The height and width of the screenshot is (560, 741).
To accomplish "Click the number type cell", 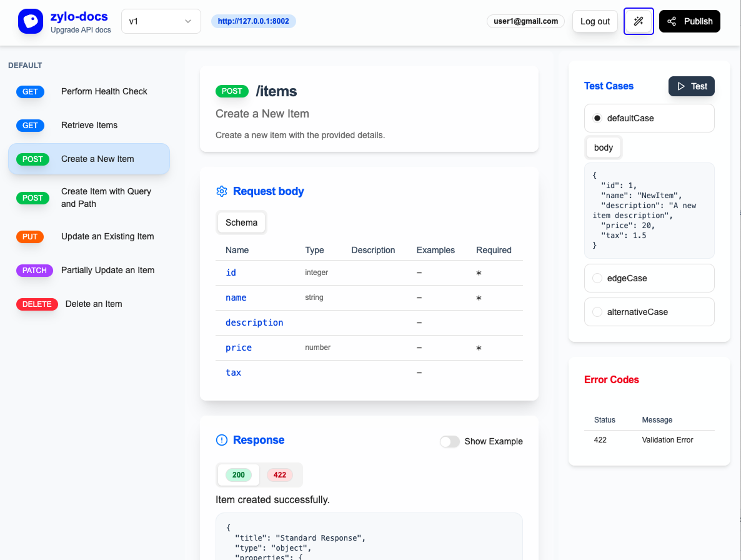I will 317,347.
